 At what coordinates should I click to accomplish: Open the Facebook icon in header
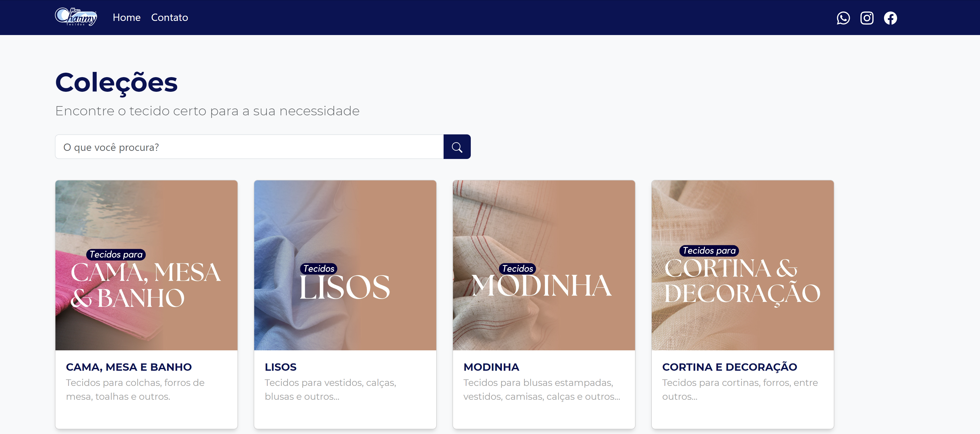(x=890, y=18)
